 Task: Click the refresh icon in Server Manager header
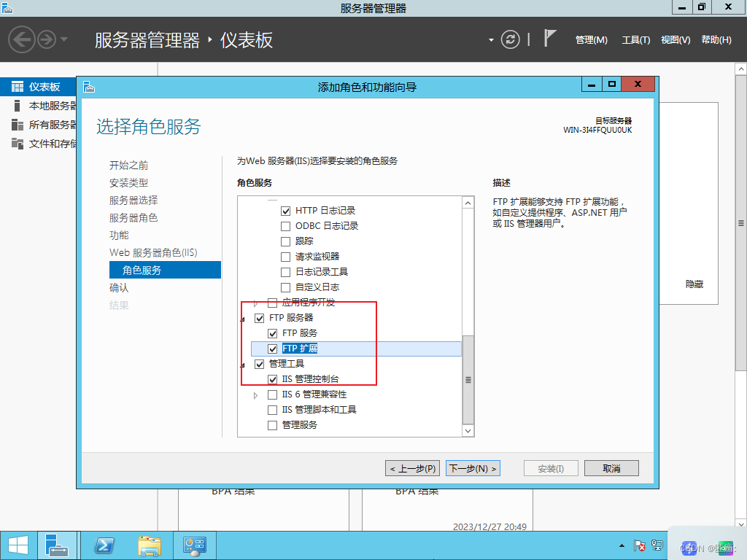[510, 39]
